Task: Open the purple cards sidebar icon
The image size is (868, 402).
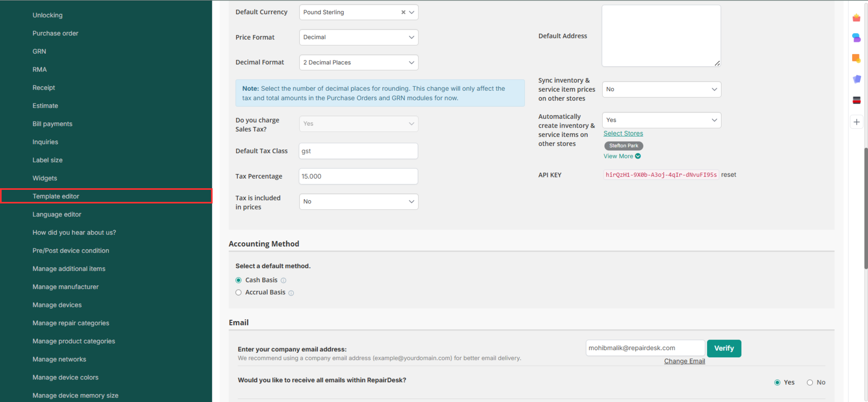Action: pos(856,79)
